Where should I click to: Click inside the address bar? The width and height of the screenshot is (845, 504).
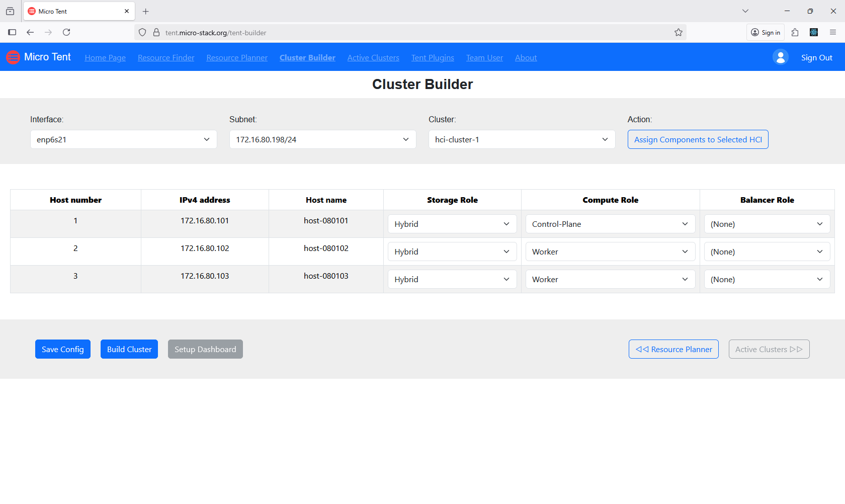(352, 32)
